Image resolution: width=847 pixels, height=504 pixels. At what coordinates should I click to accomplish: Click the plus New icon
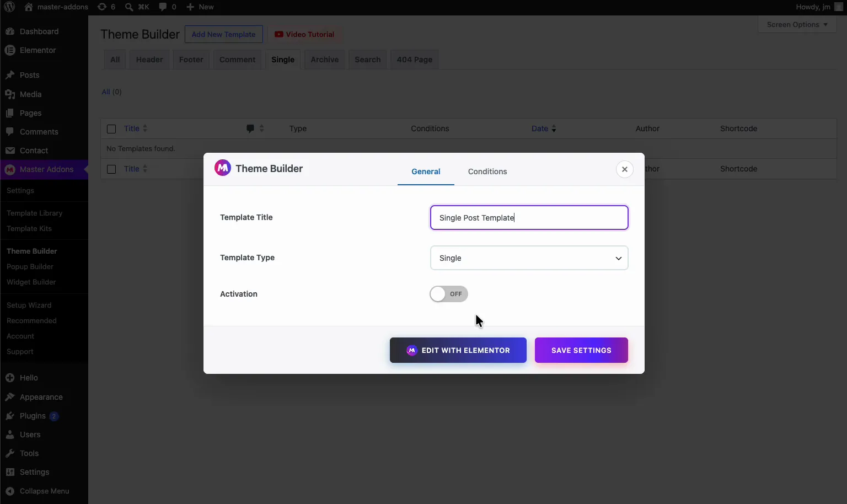click(x=190, y=7)
